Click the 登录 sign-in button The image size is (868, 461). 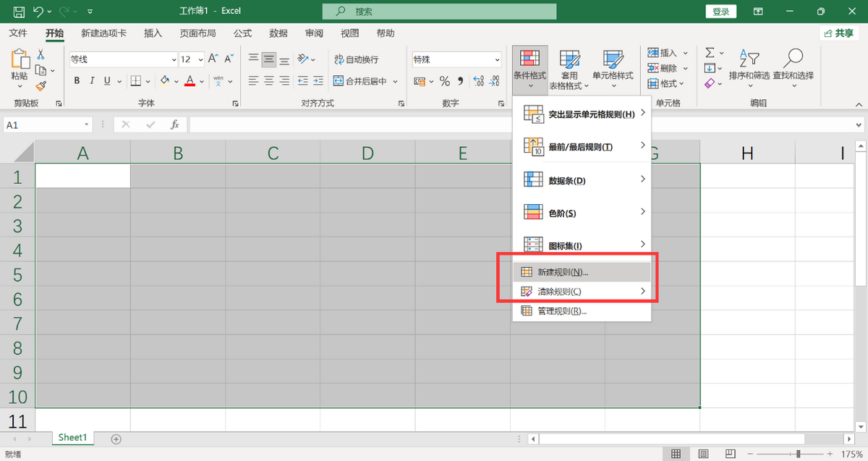[720, 12]
